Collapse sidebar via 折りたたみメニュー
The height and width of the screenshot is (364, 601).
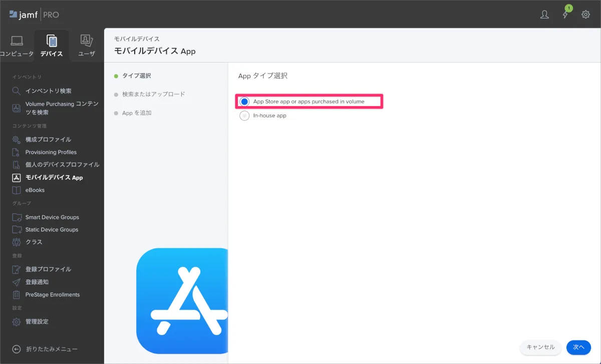(52, 349)
